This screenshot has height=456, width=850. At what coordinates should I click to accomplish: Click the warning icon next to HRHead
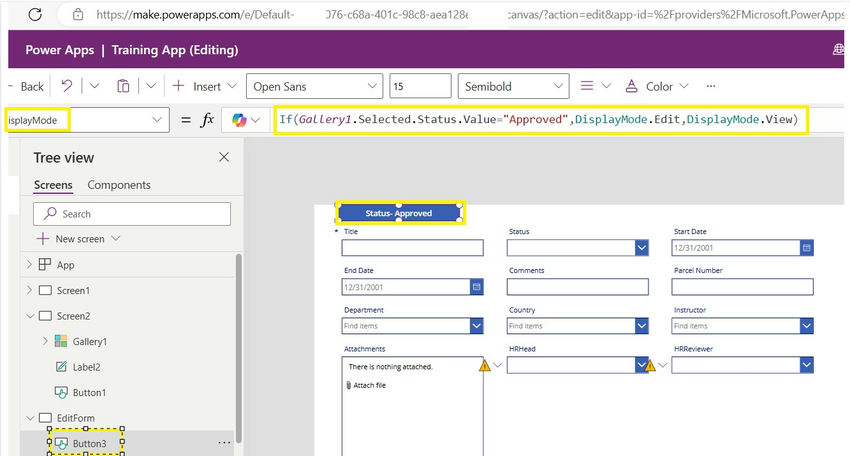pos(651,366)
